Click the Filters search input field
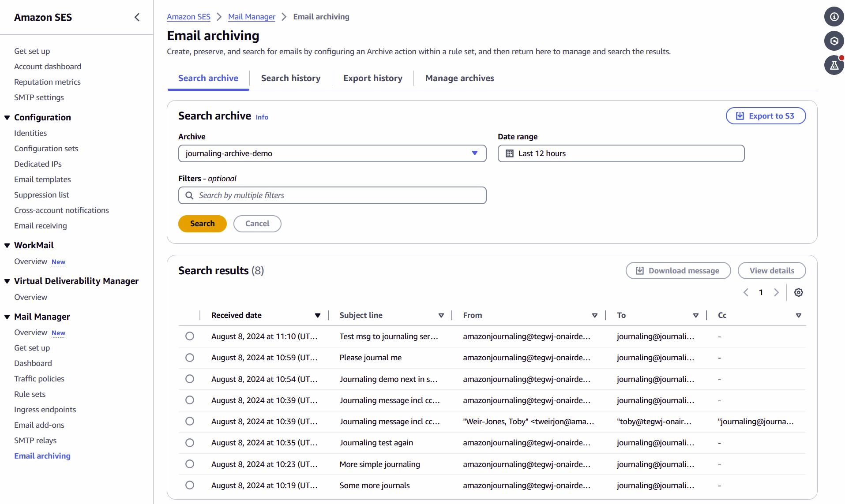 click(332, 195)
